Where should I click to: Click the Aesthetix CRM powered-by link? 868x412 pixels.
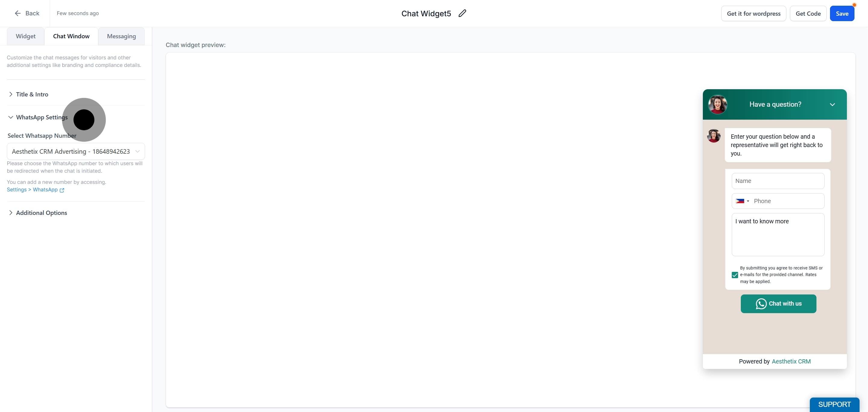(x=791, y=361)
